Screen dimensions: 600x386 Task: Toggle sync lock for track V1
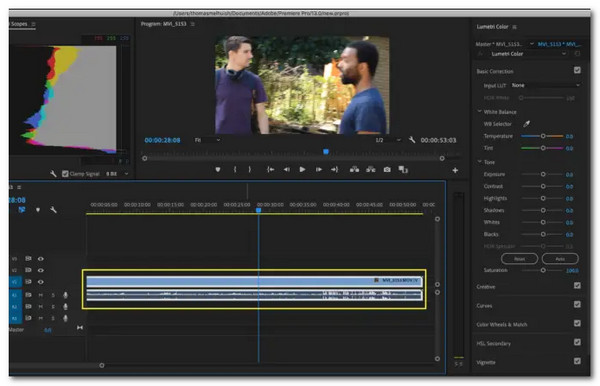point(28,282)
